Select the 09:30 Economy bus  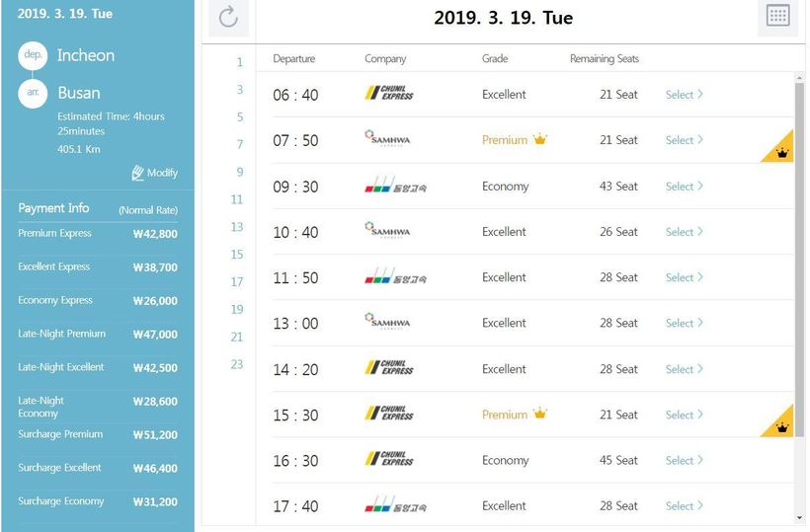point(684,187)
